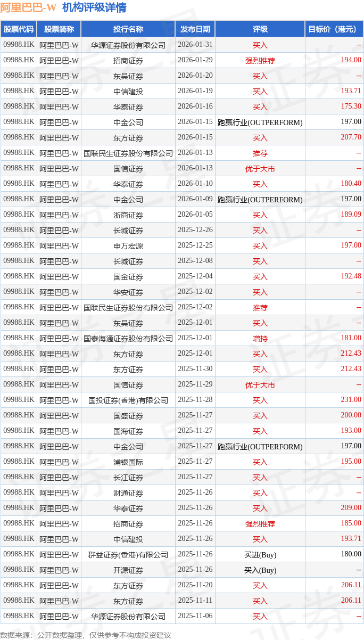
Task: Click target price 194.00
Action: point(351,60)
